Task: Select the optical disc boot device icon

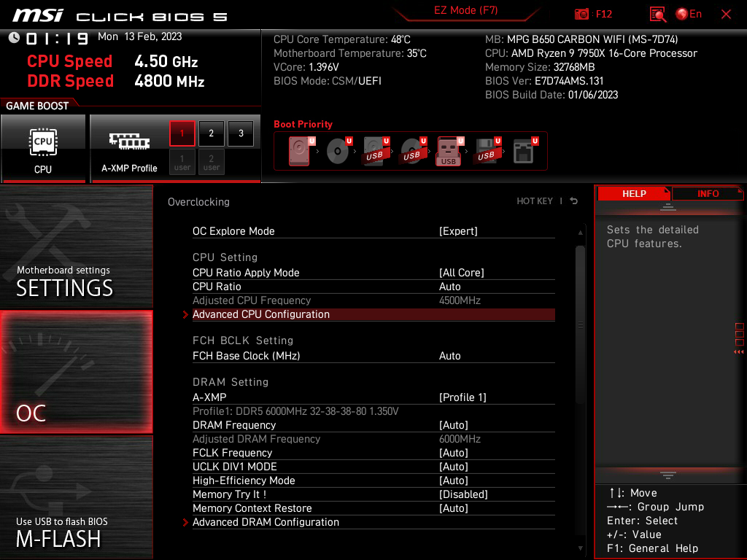Action: [338, 151]
